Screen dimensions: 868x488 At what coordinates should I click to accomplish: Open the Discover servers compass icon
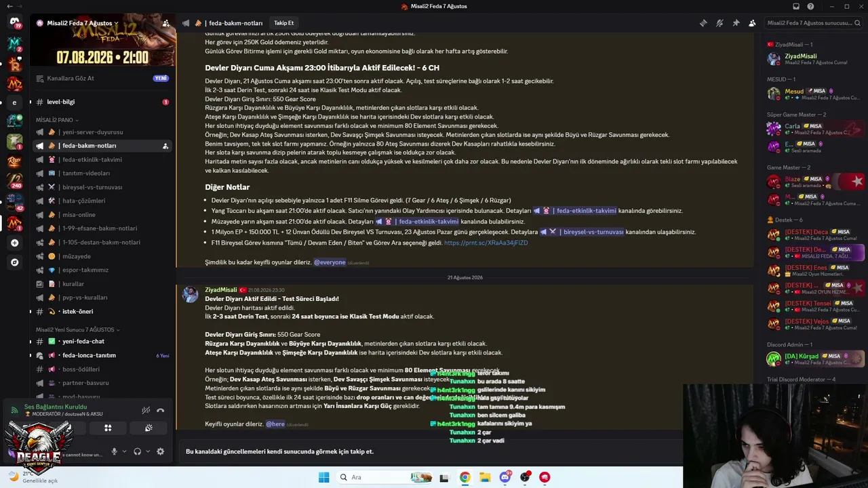[x=14, y=262]
